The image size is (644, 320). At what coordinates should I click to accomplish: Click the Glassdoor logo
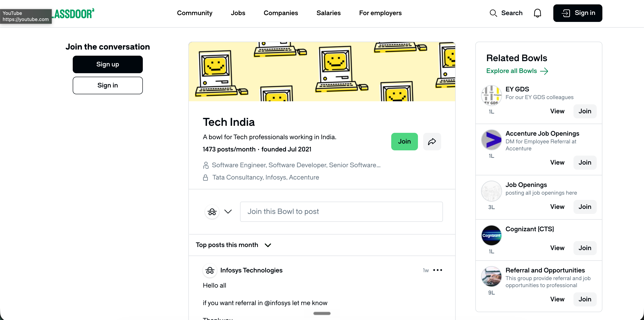click(x=73, y=14)
